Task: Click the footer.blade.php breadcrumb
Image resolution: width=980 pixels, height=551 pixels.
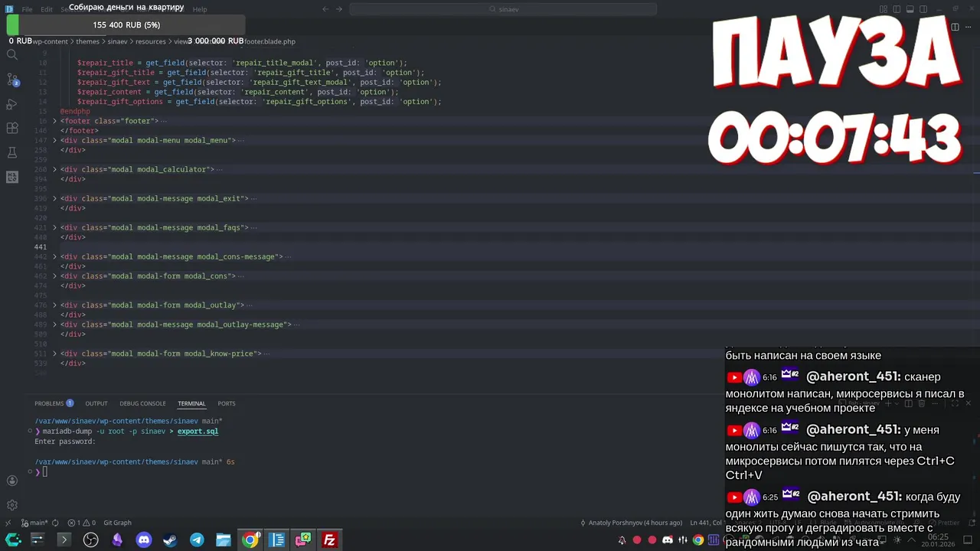Action: point(269,41)
